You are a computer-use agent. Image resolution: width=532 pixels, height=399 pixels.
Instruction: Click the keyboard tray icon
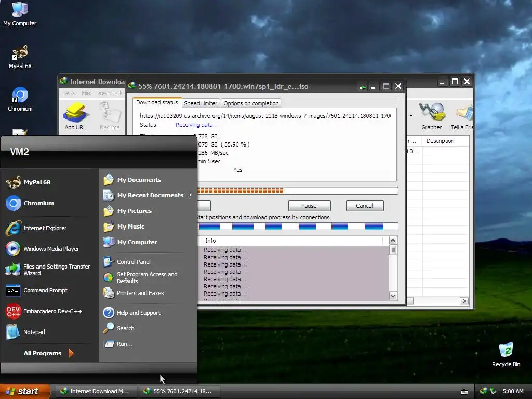464,392
